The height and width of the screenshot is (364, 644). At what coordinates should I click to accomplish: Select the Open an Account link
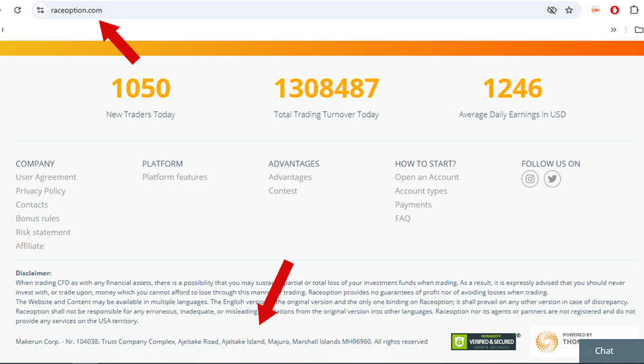pos(426,177)
